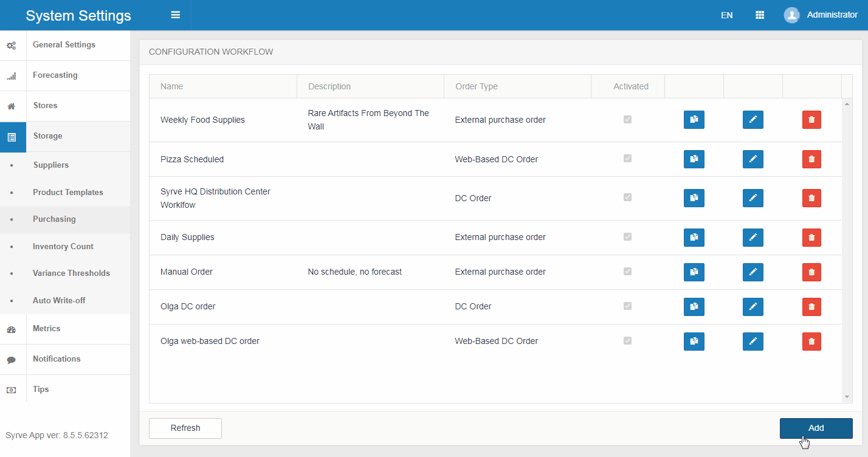Image resolution: width=868 pixels, height=457 pixels.
Task: Open the apps grid icon in header
Action: [759, 15]
